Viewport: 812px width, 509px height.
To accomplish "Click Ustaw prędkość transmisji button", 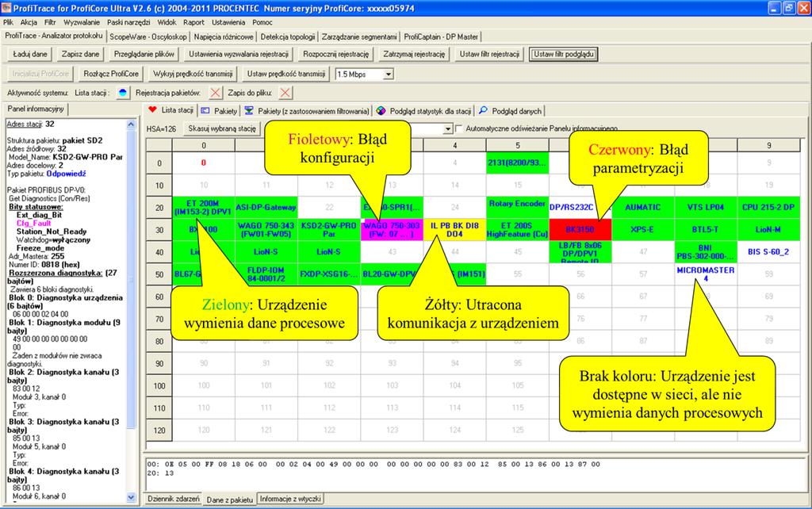I will [286, 74].
